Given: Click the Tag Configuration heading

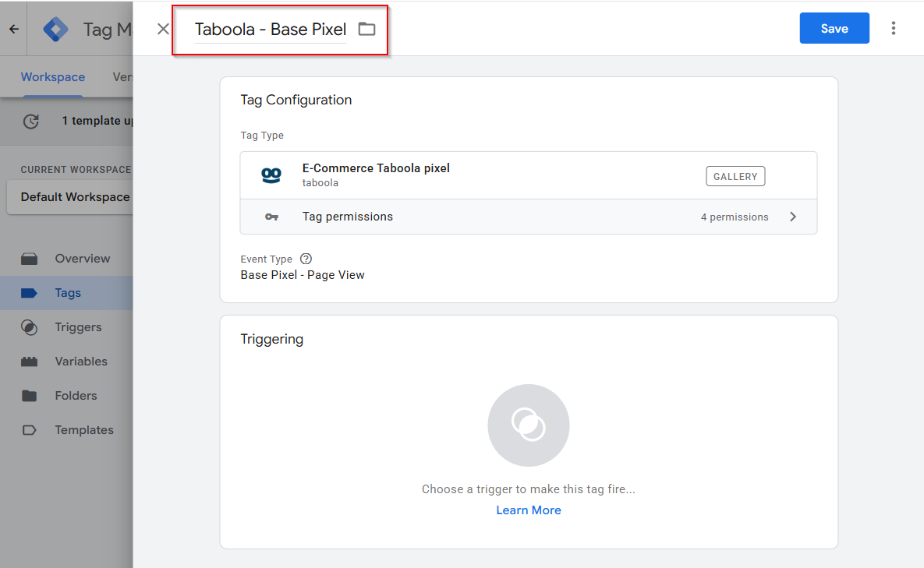Looking at the screenshot, I should [x=296, y=100].
